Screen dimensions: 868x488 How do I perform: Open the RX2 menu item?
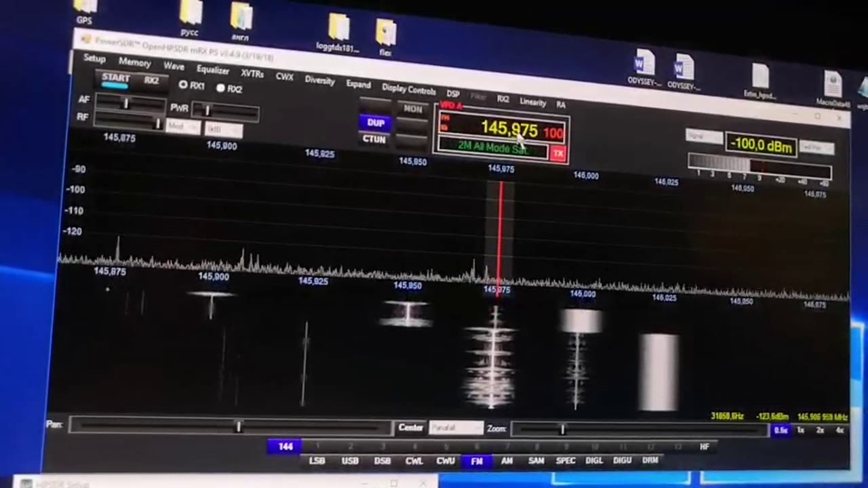click(502, 99)
